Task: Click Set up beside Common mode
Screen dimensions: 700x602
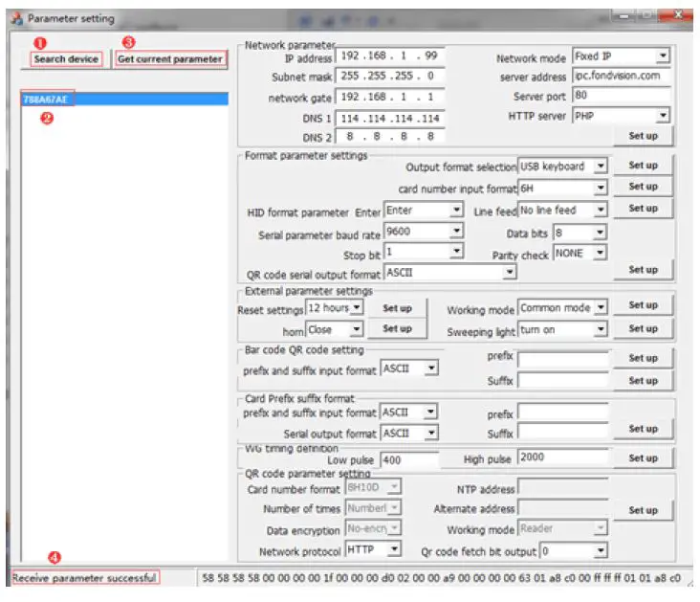Action: pyautogui.click(x=643, y=305)
